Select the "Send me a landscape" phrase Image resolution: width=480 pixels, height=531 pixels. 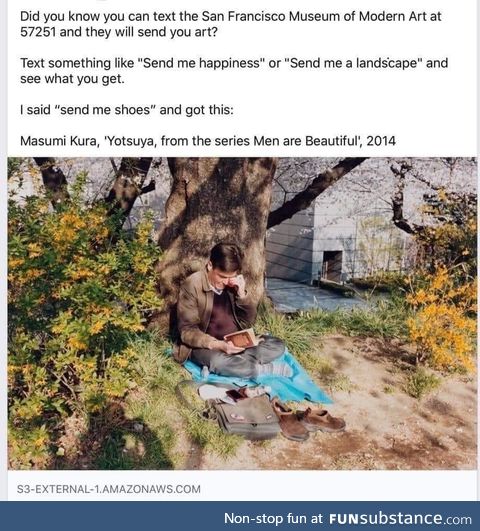coord(353,63)
